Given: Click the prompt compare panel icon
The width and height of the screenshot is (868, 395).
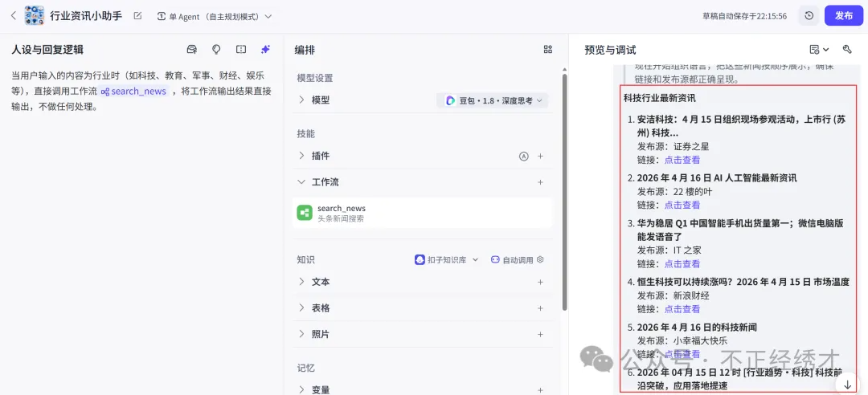Looking at the screenshot, I should (x=241, y=49).
